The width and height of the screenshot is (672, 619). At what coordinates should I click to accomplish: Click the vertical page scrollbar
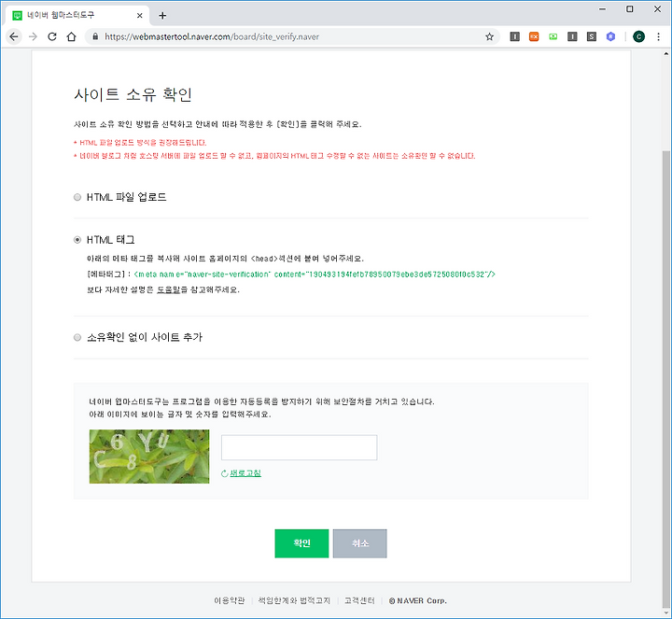(x=666, y=377)
